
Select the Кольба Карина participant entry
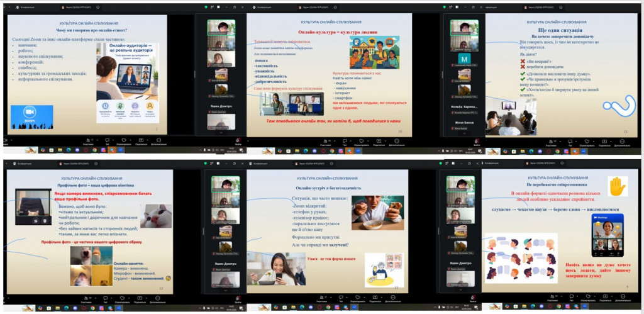[x=465, y=109]
